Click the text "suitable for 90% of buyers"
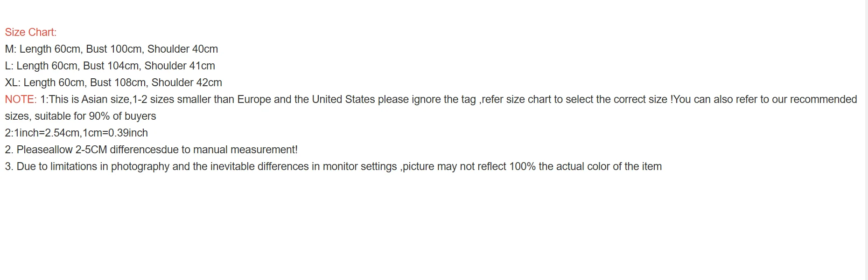The image size is (868, 280). coord(95,116)
